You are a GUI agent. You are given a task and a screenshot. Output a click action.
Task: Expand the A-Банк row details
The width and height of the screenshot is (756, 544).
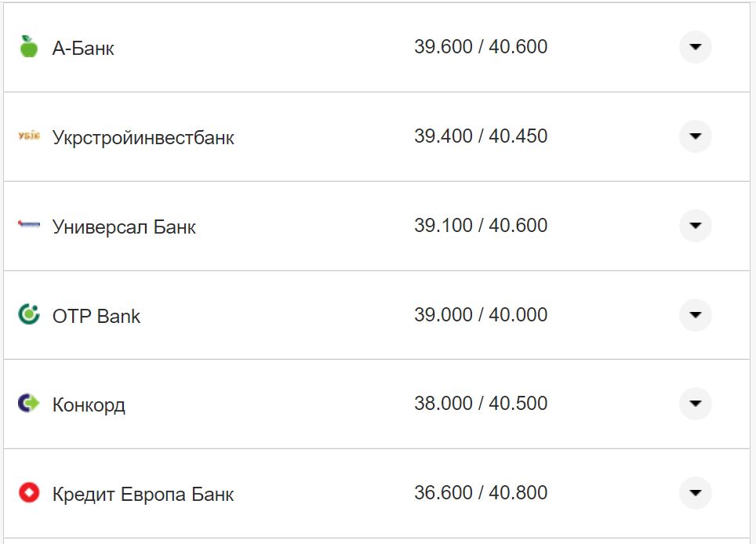695,47
